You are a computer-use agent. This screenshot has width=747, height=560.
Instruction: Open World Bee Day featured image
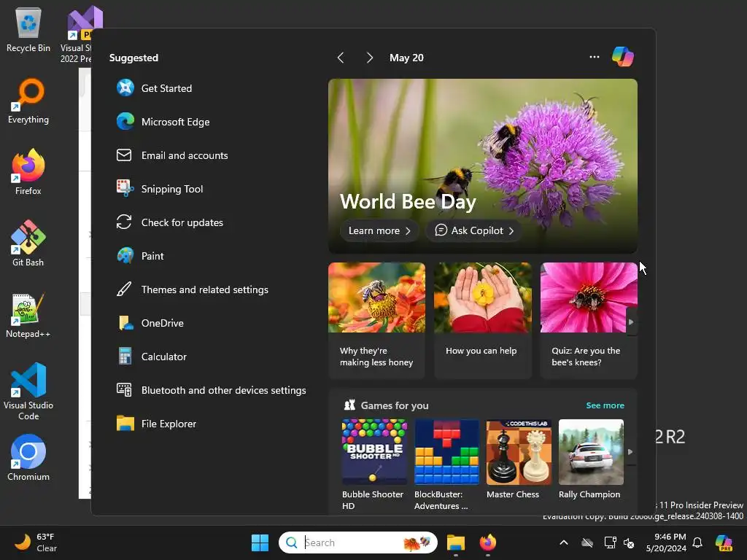tap(483, 166)
